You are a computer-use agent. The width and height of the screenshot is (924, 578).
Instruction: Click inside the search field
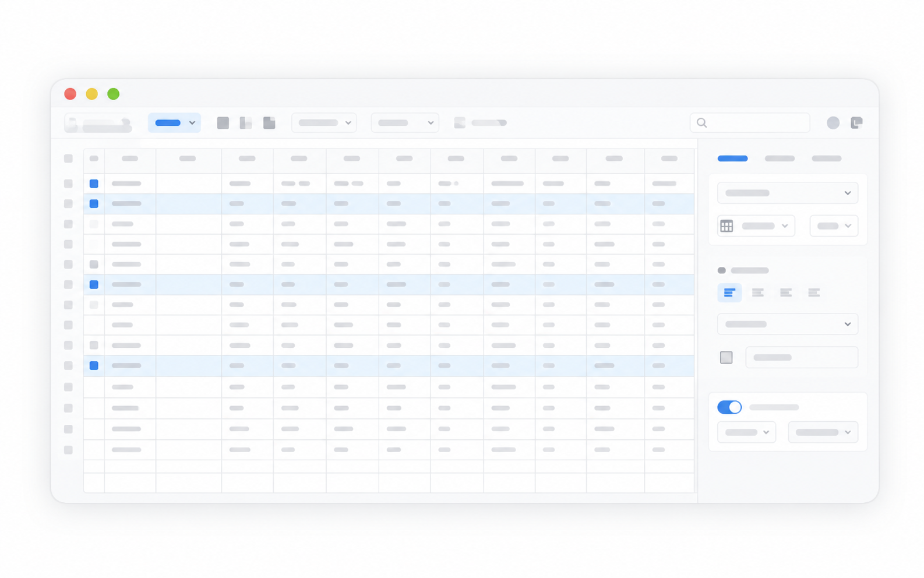click(x=750, y=123)
